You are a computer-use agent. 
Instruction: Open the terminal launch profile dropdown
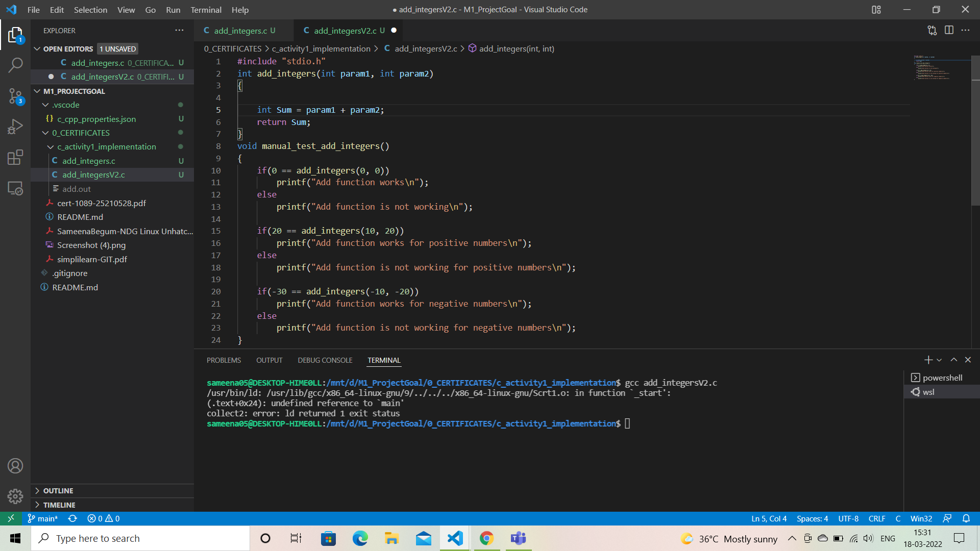click(x=938, y=360)
